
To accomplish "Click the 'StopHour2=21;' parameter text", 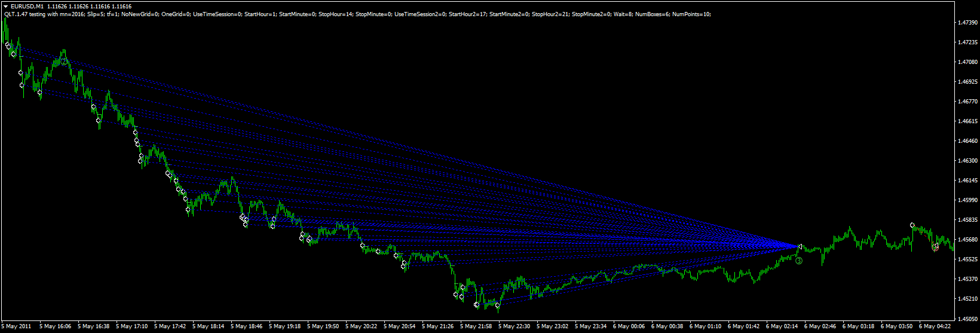I will point(550,14).
